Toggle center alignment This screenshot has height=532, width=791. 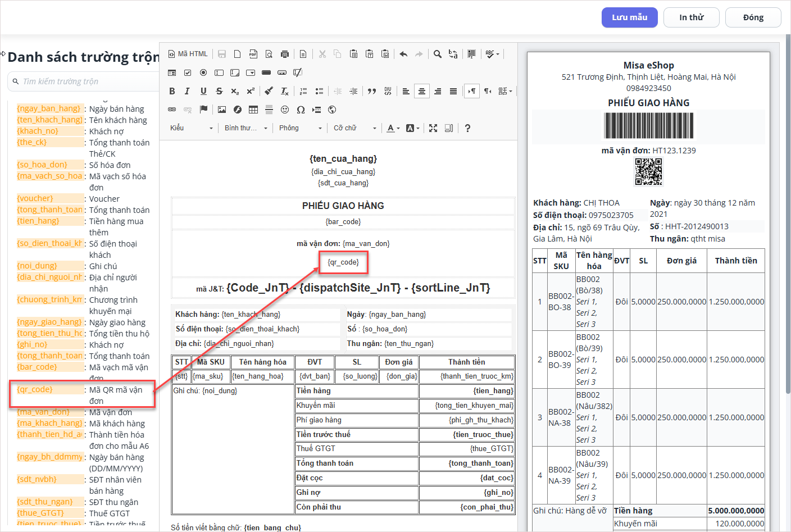click(422, 91)
